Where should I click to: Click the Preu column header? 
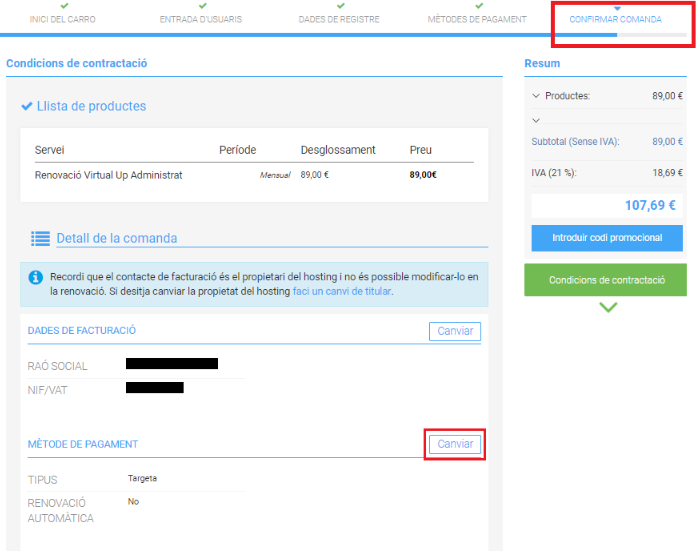tap(420, 150)
